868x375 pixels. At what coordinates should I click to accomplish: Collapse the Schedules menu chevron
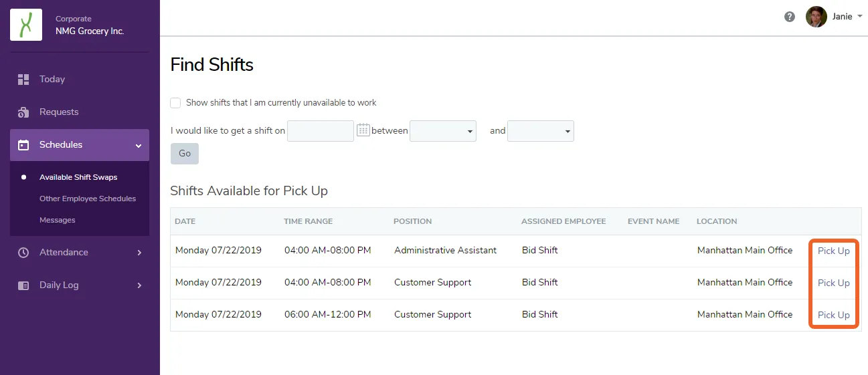point(139,146)
